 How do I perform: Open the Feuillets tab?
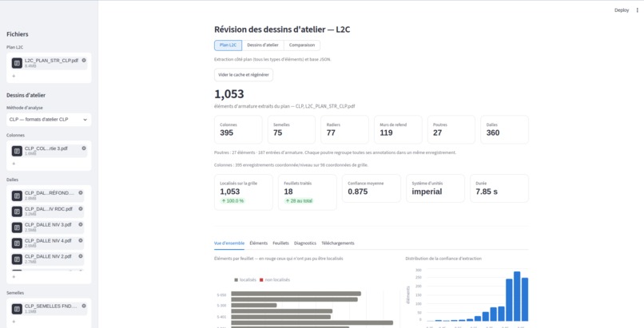point(280,243)
